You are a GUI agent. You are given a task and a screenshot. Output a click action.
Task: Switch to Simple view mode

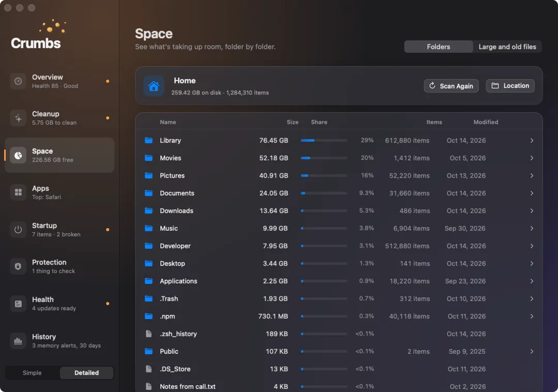click(33, 373)
